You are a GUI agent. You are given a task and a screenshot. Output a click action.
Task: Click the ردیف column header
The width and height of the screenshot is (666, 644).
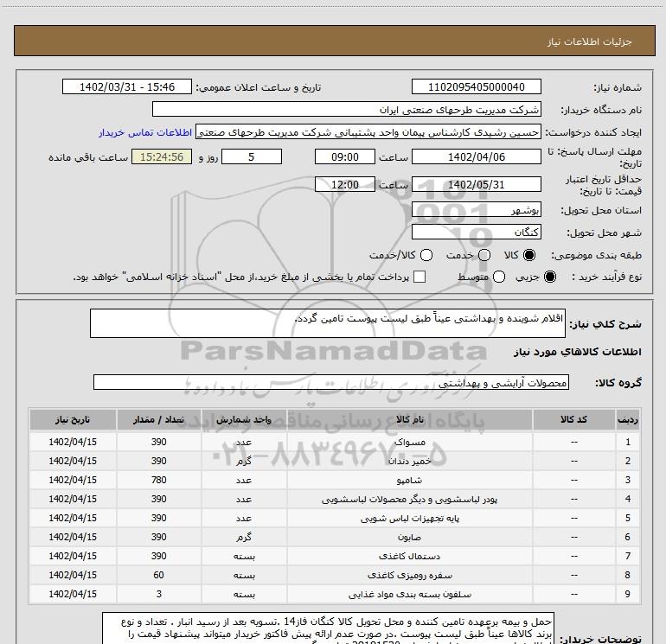(x=628, y=420)
